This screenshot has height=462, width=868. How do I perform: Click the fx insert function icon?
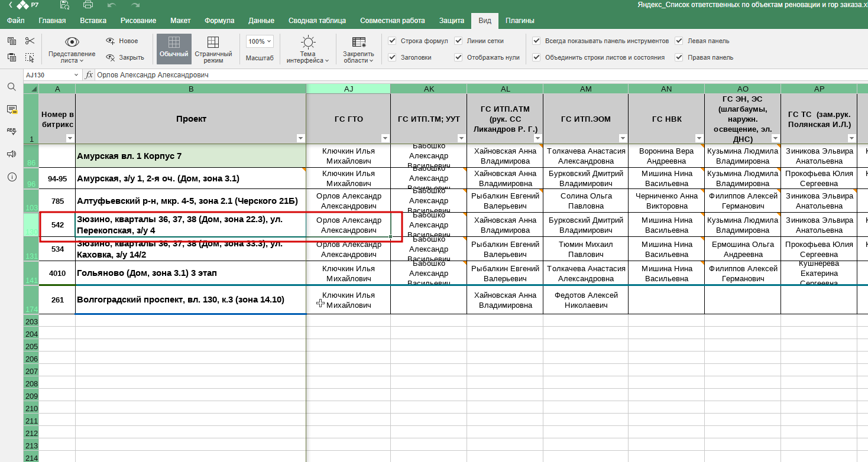[x=89, y=75]
